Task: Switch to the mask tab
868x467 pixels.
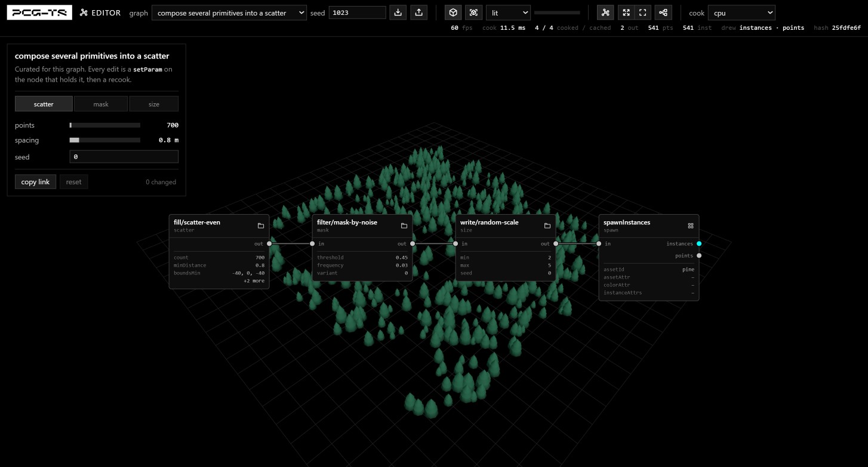Action: [x=101, y=104]
